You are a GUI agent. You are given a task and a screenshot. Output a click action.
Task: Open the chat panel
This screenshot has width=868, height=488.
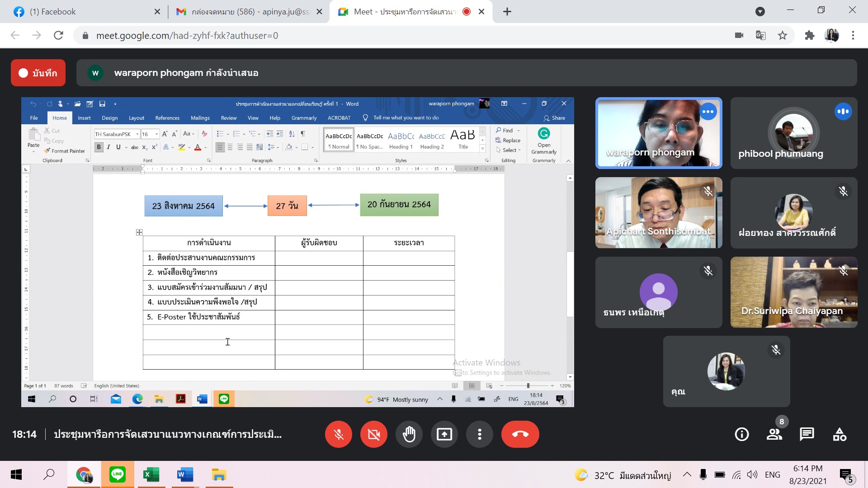807,434
